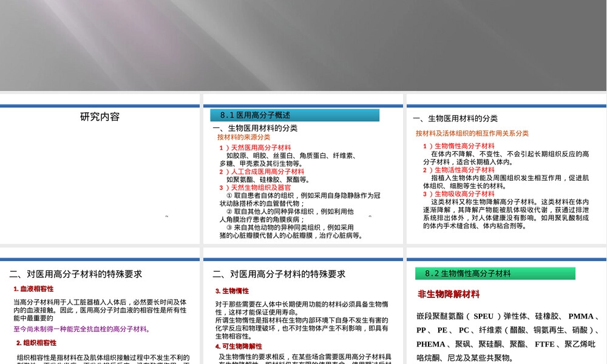The height and width of the screenshot is (364, 607).
Task: Click the gray header banner slide
Action: (303, 45)
